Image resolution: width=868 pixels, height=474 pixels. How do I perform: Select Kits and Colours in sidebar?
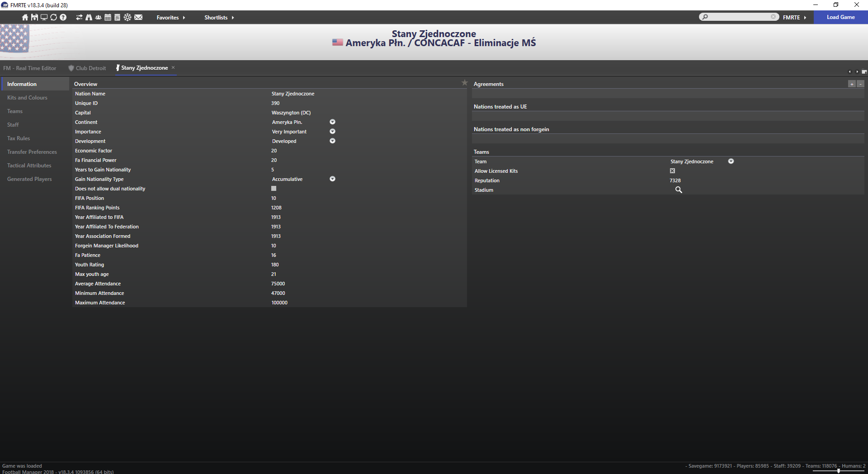click(x=27, y=98)
